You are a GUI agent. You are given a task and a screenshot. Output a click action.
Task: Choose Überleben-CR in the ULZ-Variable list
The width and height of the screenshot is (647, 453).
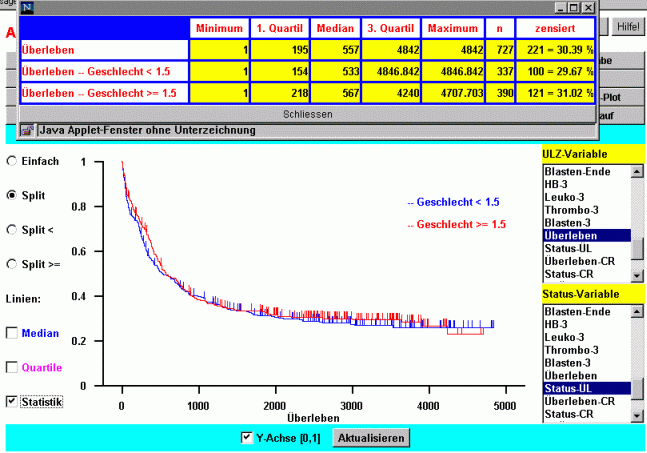tap(576, 261)
